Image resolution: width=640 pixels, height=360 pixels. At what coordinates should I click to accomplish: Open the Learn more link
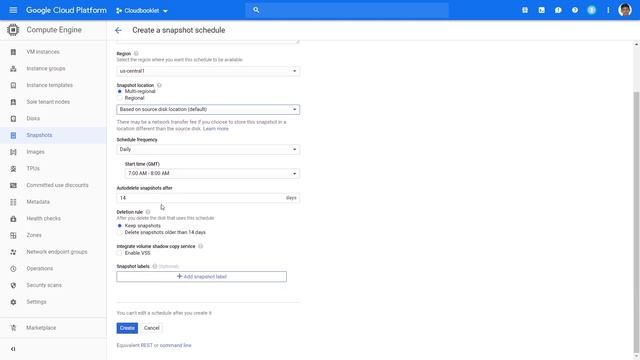tap(216, 129)
